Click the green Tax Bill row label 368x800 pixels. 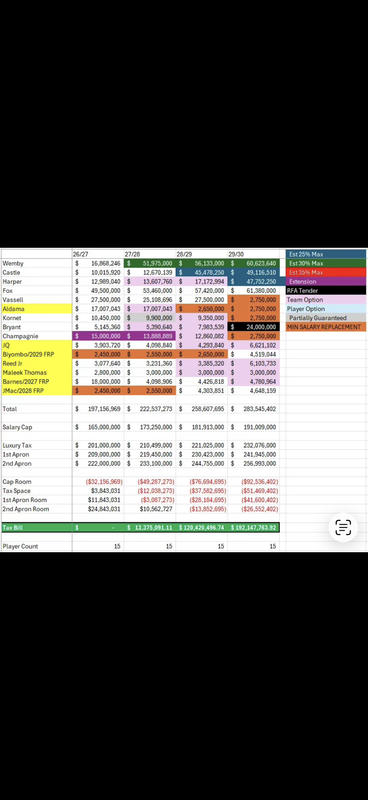[36, 528]
